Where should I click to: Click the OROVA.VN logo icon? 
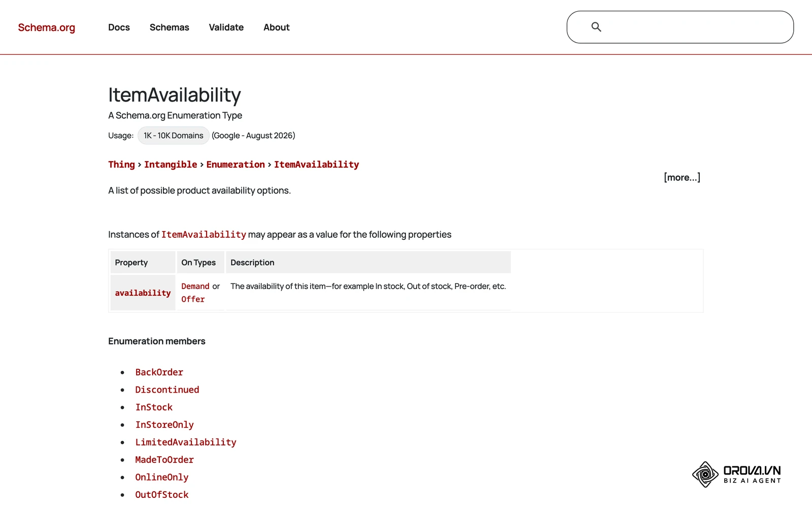[705, 474]
